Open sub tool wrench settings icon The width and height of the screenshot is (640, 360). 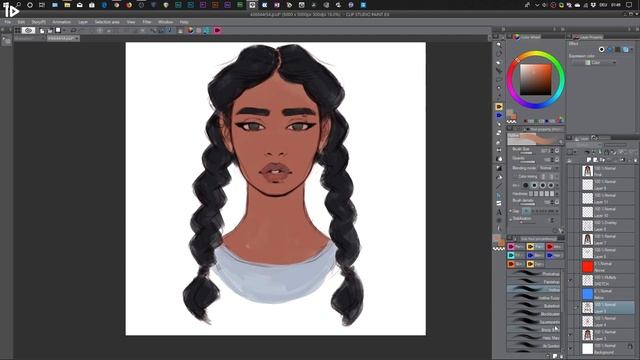click(x=561, y=231)
